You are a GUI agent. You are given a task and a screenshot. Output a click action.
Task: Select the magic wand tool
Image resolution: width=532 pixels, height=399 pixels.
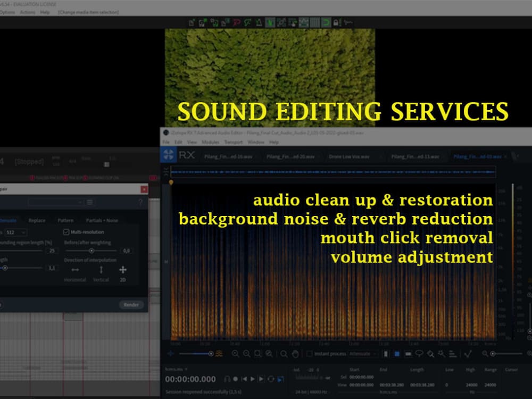[442, 354]
